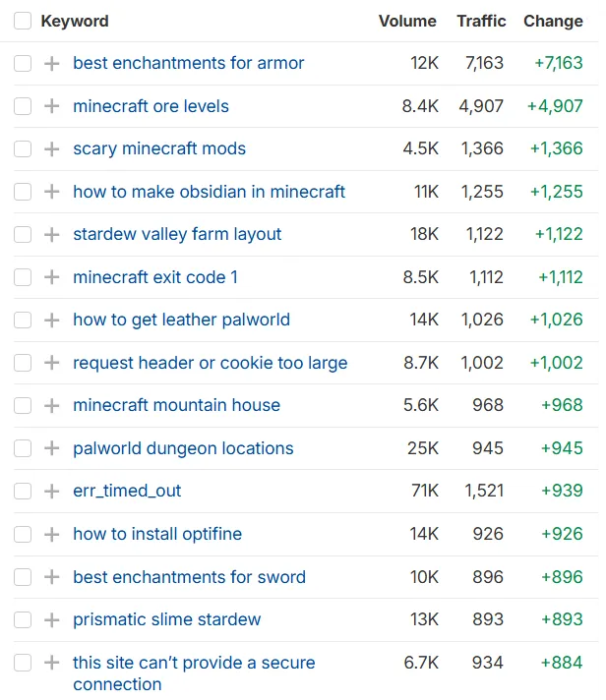Viewport: 606px width, 700px height.
Task: Click plus icon beside 'minecraft exit code 1'
Action: coord(51,277)
